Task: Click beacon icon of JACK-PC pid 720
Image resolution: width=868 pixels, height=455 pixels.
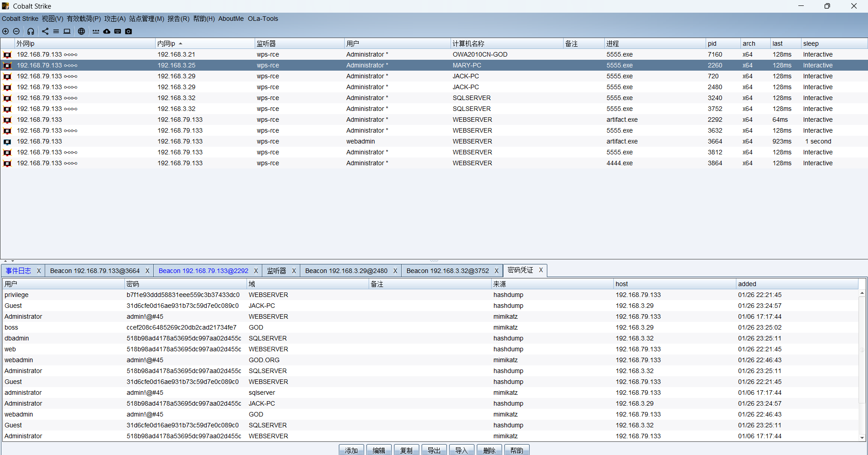Action: coord(7,77)
